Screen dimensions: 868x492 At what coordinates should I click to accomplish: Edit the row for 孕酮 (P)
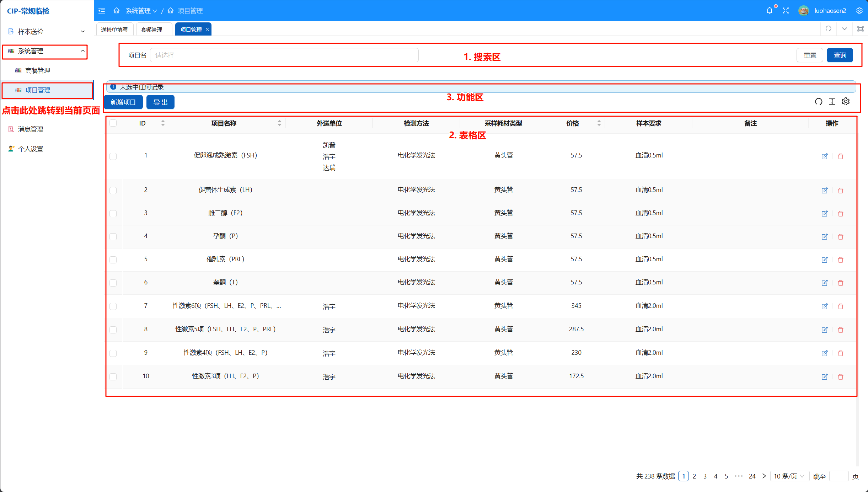[825, 237]
